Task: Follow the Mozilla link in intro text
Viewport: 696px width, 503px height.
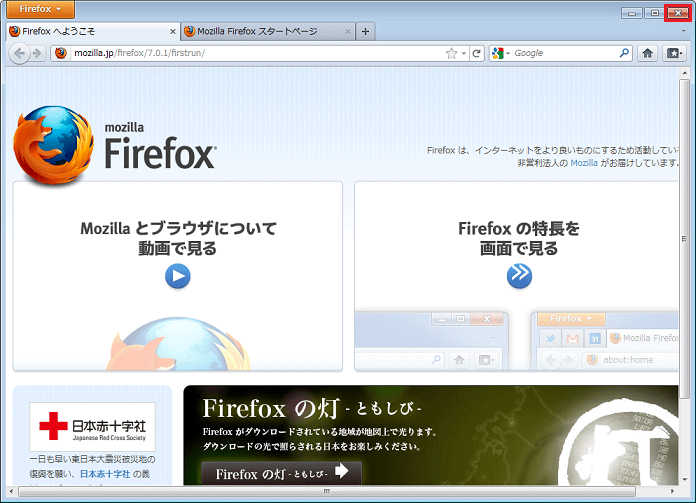Action: pos(584,163)
